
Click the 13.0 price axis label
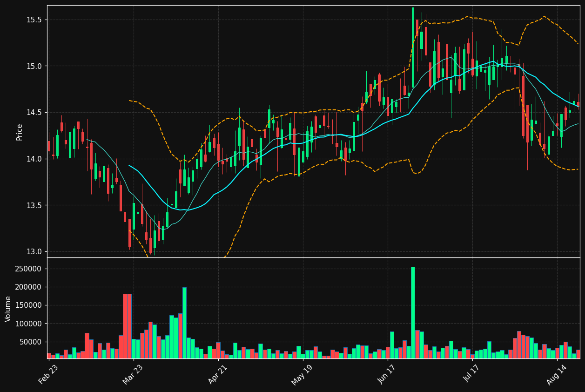(x=34, y=251)
